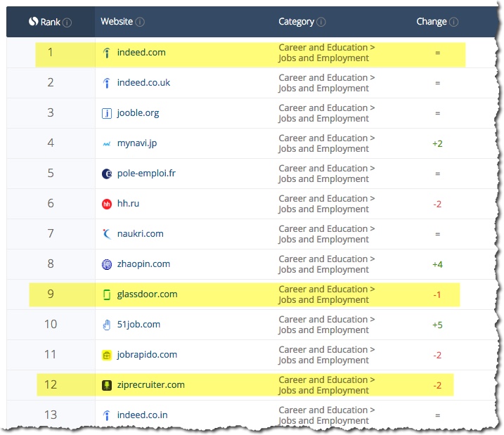This screenshot has height=435, width=504.
Task: Click the jooble.org site favicon
Action: click(x=106, y=113)
